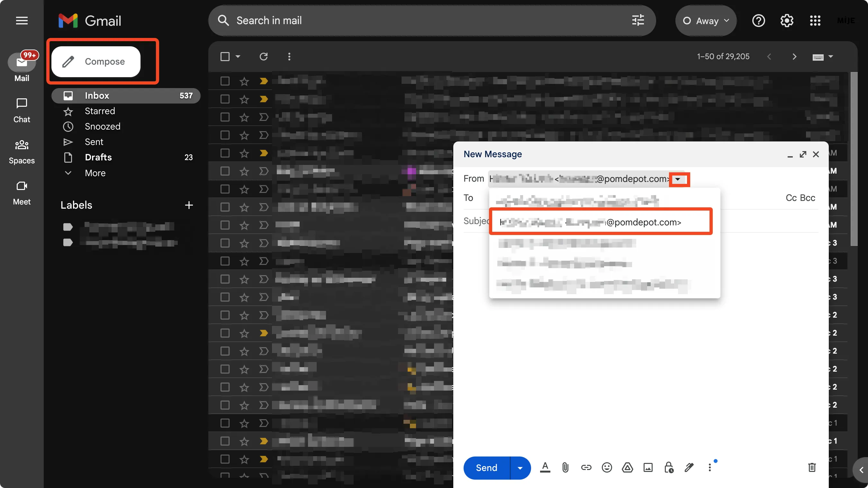Open the main menu hamburger icon
868x488 pixels.
(22, 21)
